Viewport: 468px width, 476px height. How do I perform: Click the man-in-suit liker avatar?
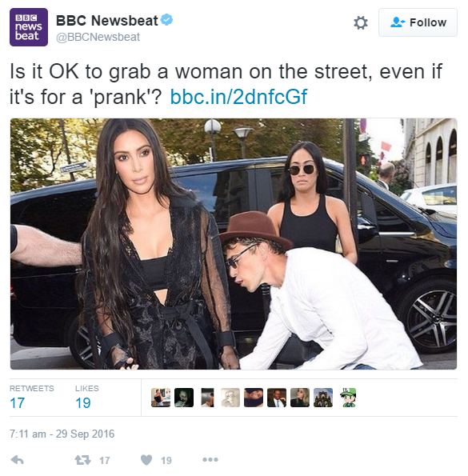point(277,398)
